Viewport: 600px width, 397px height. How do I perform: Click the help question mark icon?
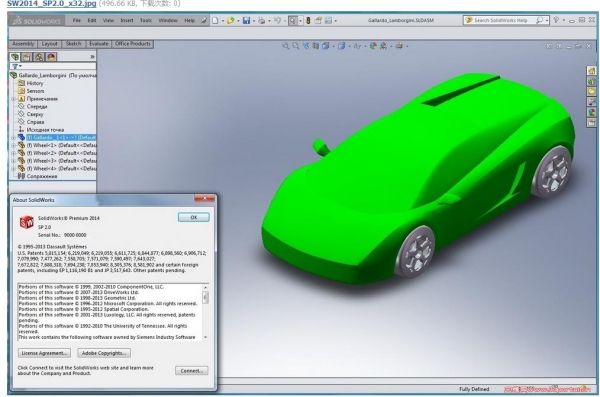(556, 20)
